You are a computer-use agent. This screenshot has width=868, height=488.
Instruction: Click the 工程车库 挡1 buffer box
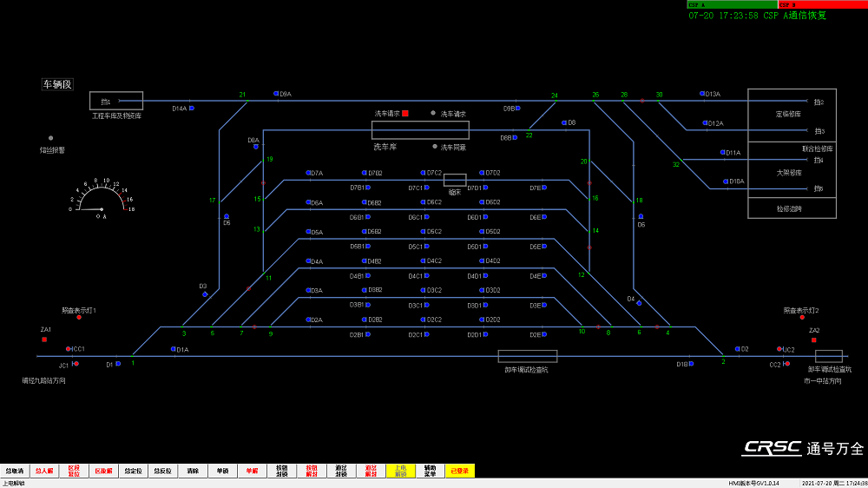point(116,101)
